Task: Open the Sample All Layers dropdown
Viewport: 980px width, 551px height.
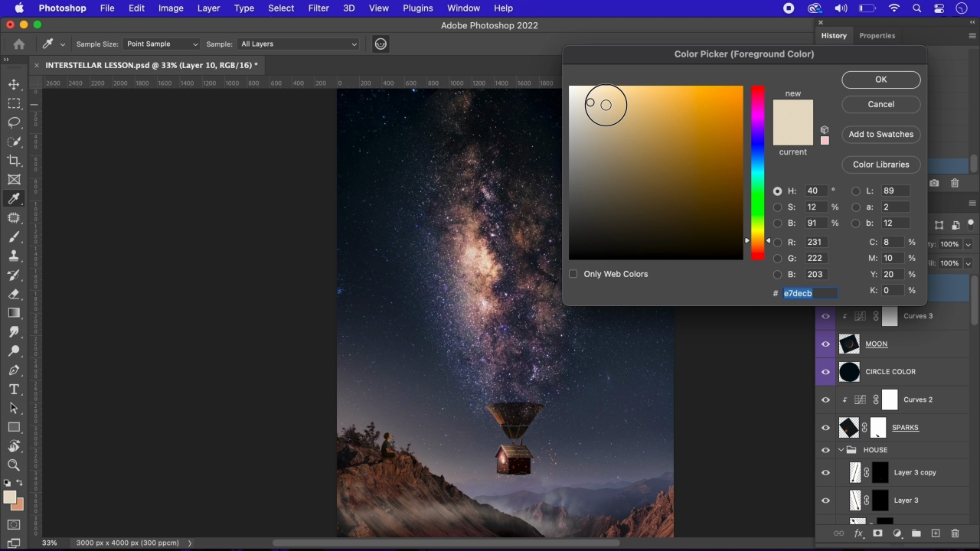Action: (298, 44)
